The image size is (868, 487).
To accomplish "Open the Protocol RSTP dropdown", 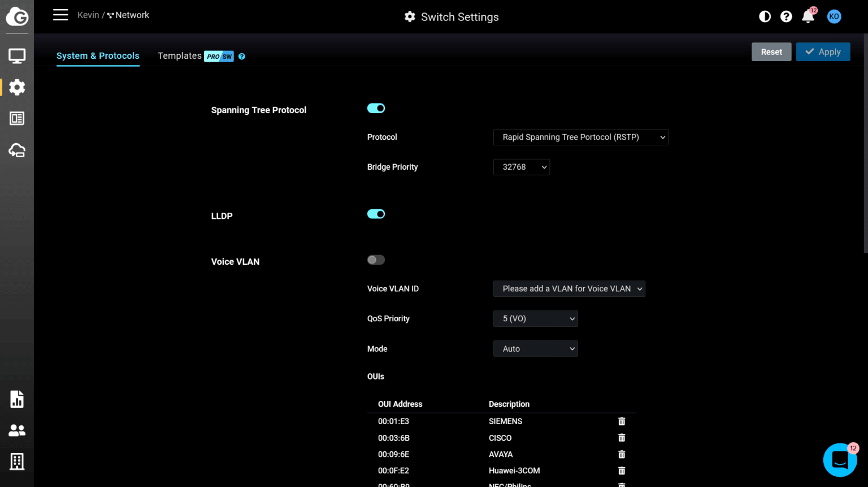I will pyautogui.click(x=581, y=137).
